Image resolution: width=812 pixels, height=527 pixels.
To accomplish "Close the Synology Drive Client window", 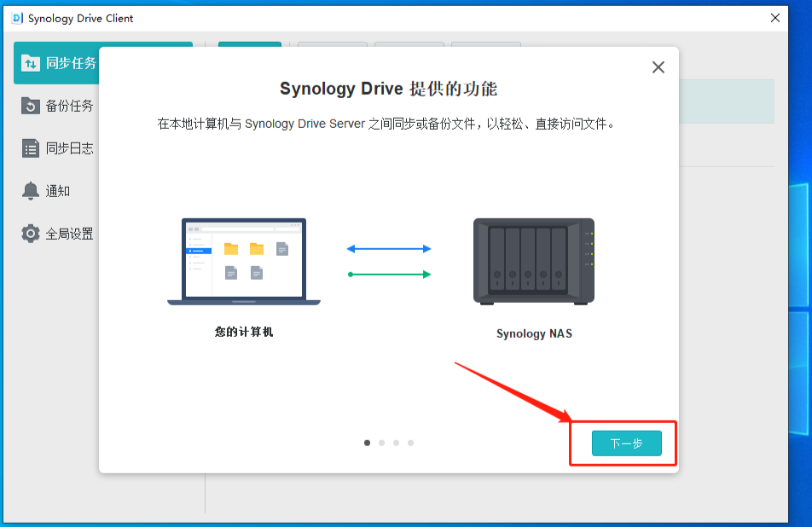I will 774,18.
